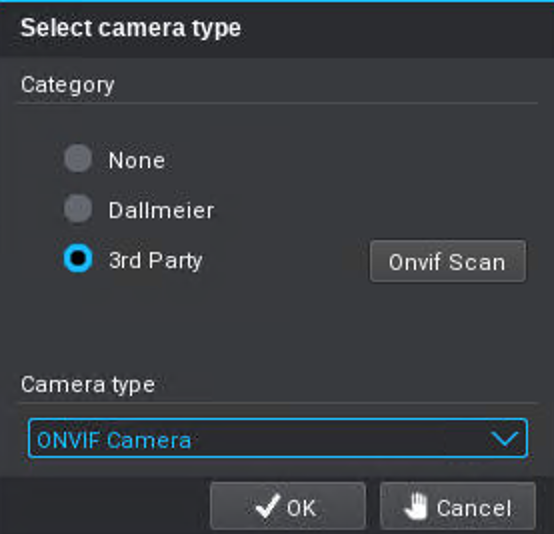Click the separator line under Category heading
Screen dimensions: 554x534
coord(278,103)
